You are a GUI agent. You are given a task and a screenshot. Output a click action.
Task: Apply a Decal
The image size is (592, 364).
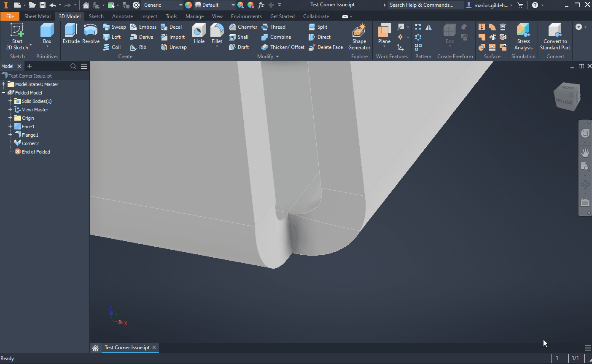(171, 27)
